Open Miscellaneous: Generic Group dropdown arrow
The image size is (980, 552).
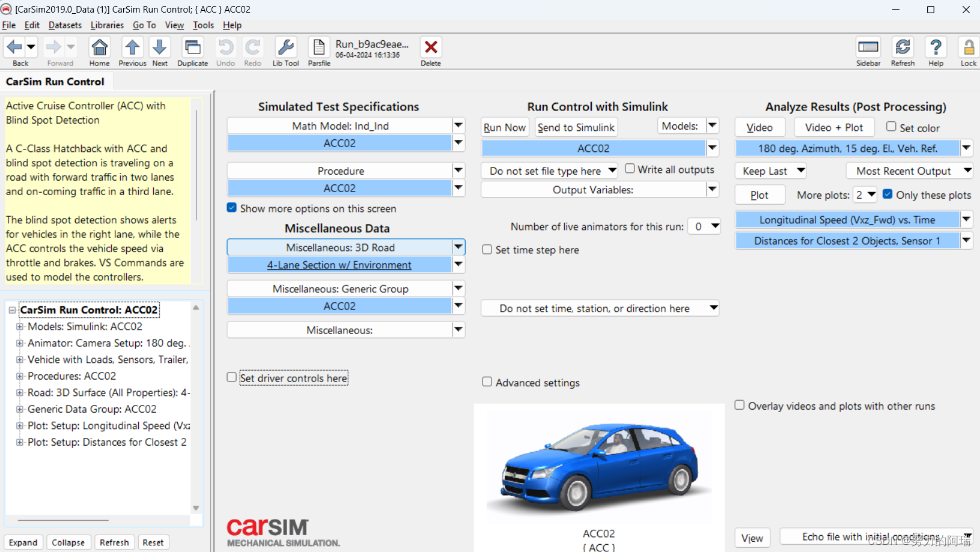(458, 288)
